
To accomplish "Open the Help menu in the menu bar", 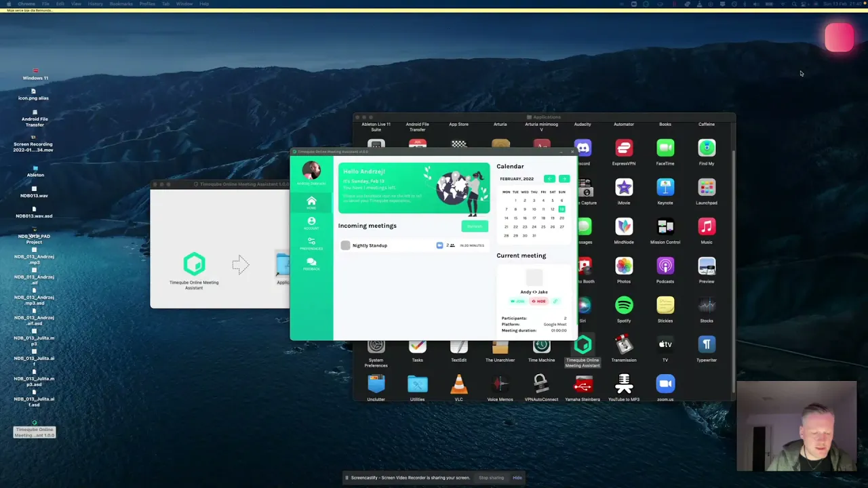I will click(x=204, y=3).
